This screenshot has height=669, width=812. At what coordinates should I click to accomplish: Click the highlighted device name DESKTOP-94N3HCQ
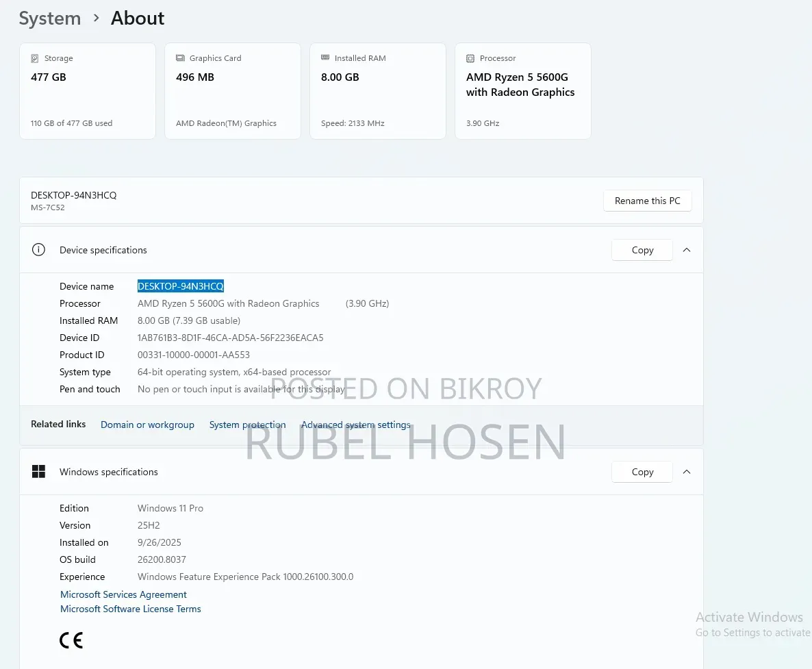tap(181, 286)
